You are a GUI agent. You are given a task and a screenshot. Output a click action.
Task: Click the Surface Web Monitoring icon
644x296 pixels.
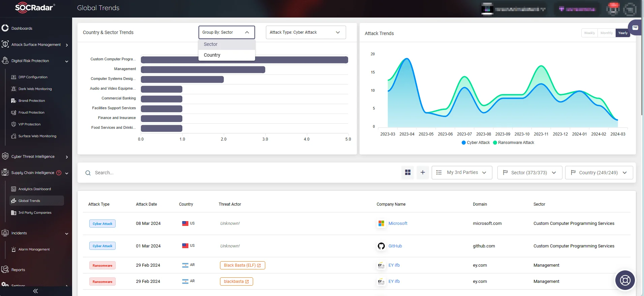tap(13, 136)
